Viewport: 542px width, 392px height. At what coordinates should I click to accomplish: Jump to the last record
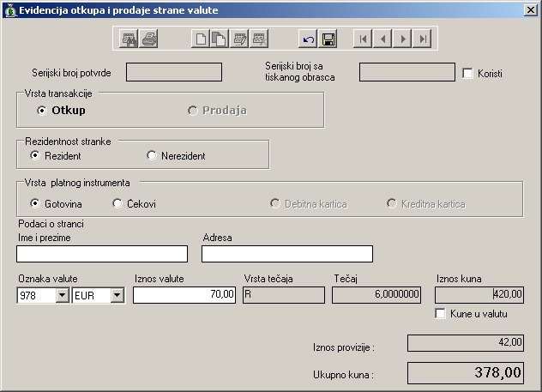point(424,39)
